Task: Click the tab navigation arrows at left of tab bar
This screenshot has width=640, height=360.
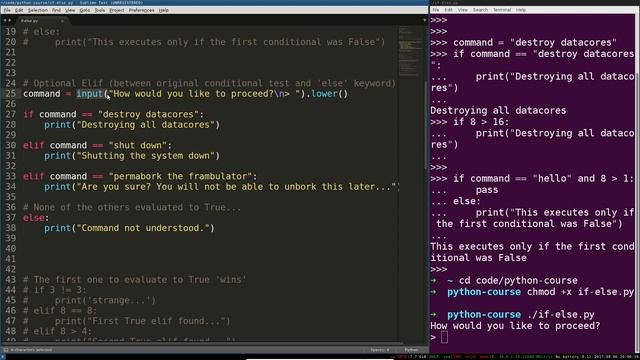Action: [7, 20]
